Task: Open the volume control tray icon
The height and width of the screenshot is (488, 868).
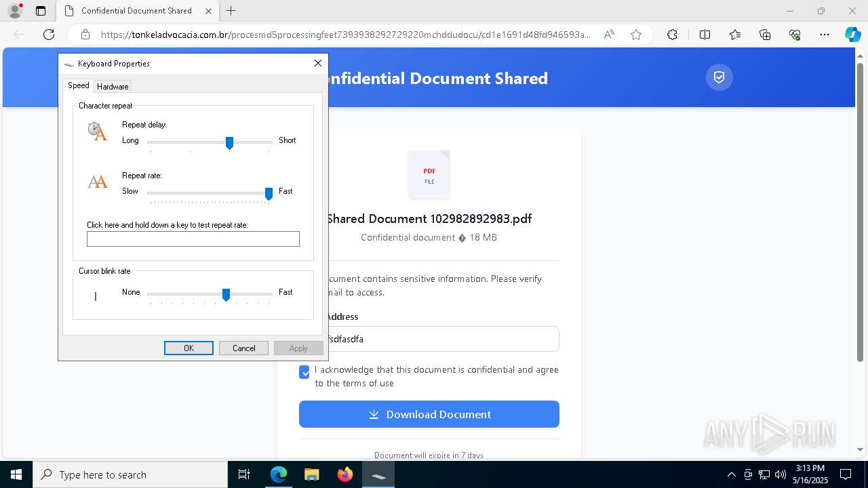Action: (x=781, y=474)
